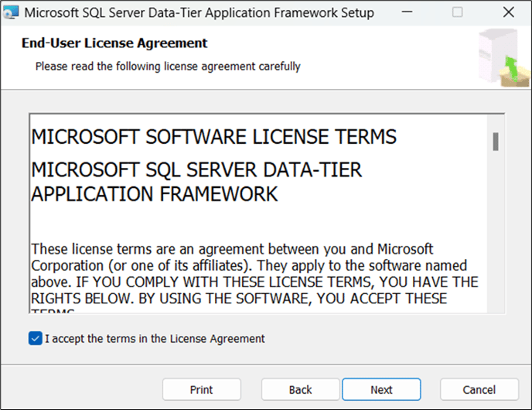
Task: Click the grayed-out maximize button
Action: pos(457,13)
